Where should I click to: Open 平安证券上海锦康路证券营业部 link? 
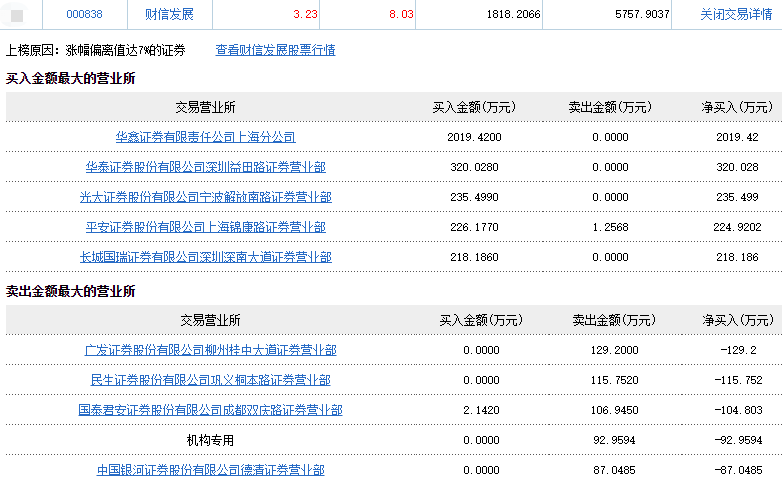coord(205,227)
